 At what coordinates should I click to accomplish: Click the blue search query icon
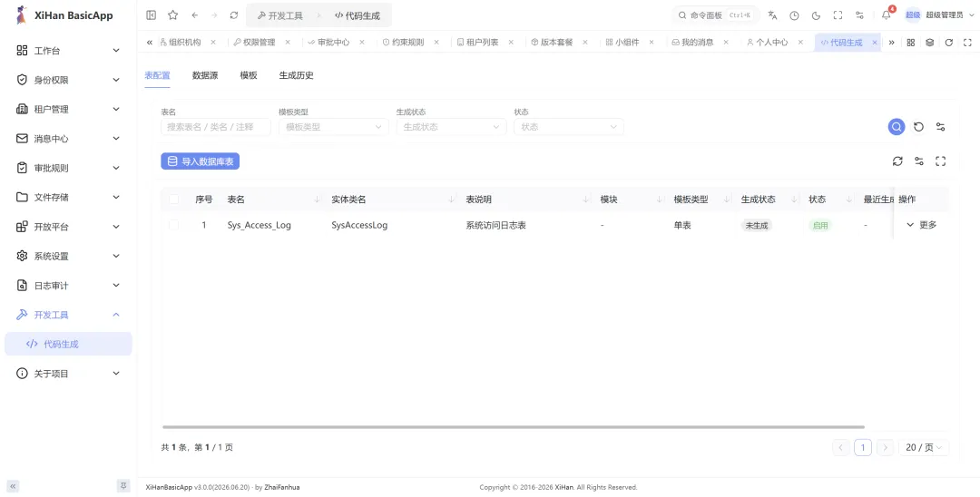click(x=897, y=127)
